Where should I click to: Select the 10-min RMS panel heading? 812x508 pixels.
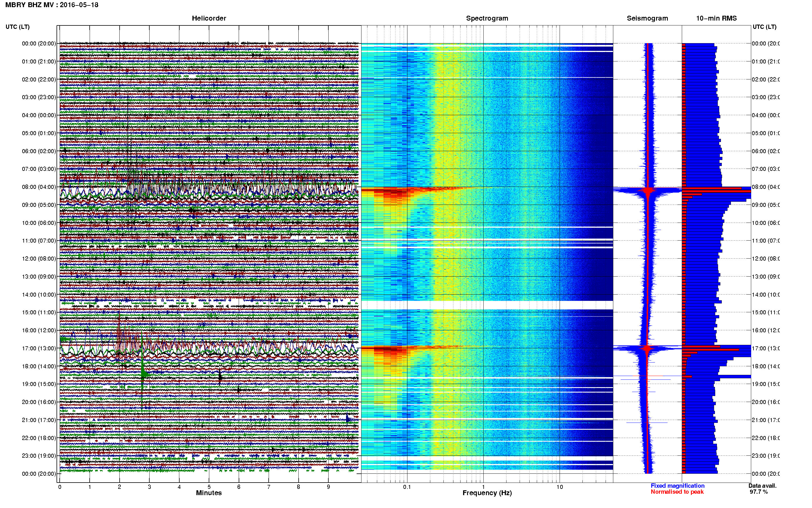click(x=716, y=19)
